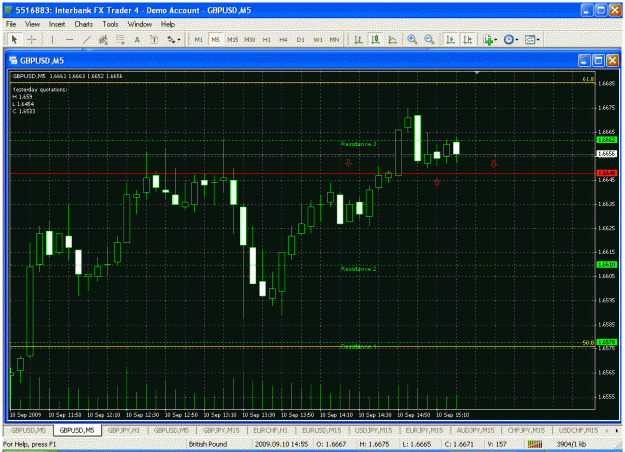The width and height of the screenshot is (625, 452).
Task: Toggle chart shift from right border
Action: tap(468, 39)
